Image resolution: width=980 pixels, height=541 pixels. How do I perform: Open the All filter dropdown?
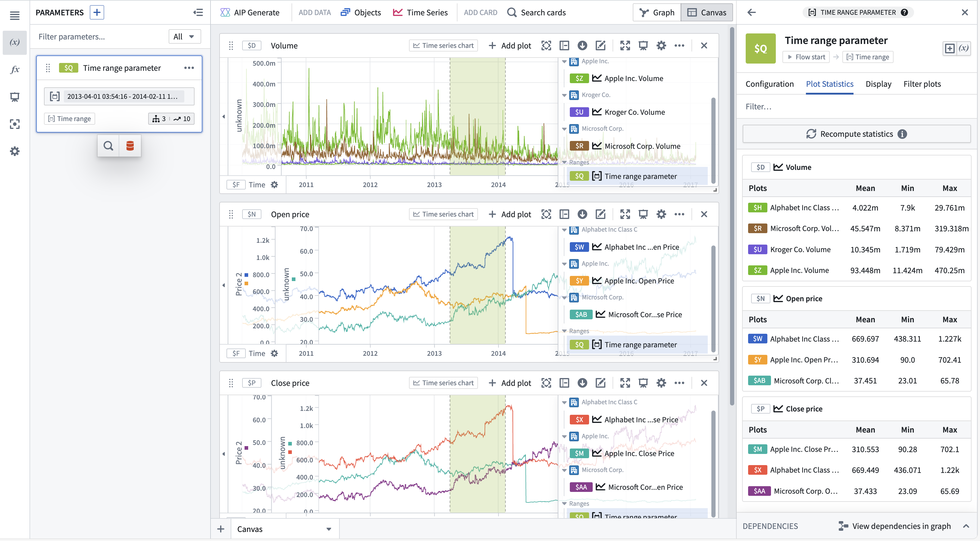[x=184, y=36]
